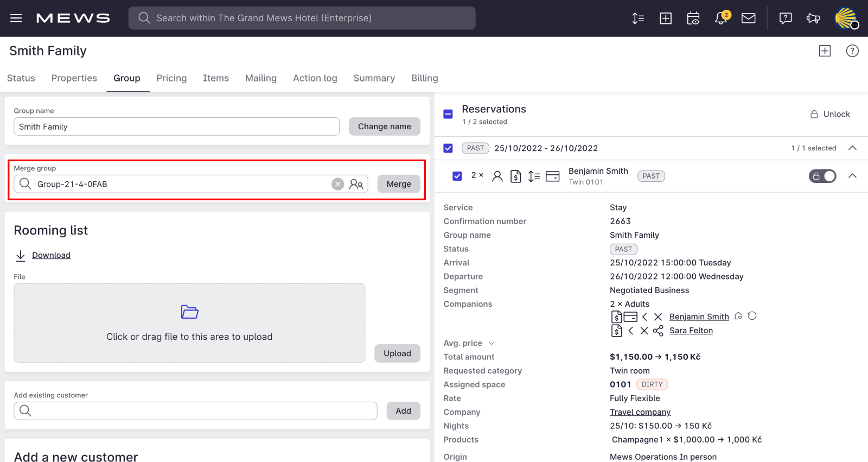Click the refresh icon next to Benjamin Smith
This screenshot has height=462, width=868.
click(752, 316)
